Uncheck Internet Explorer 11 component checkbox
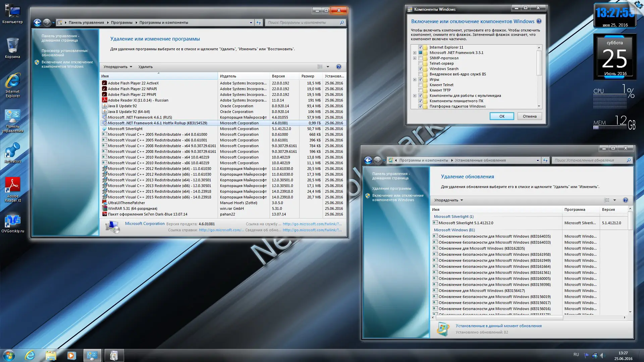644x362 pixels. pyautogui.click(x=420, y=47)
